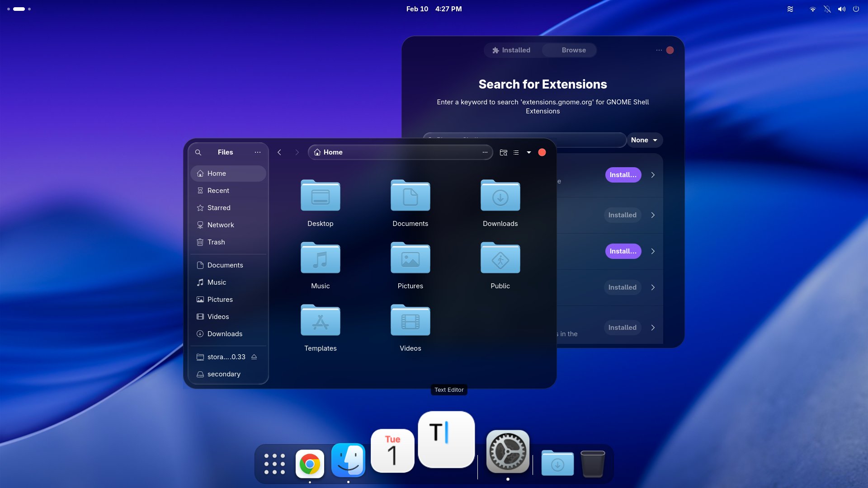
Task: Switch to the Installed tab
Action: (511, 50)
